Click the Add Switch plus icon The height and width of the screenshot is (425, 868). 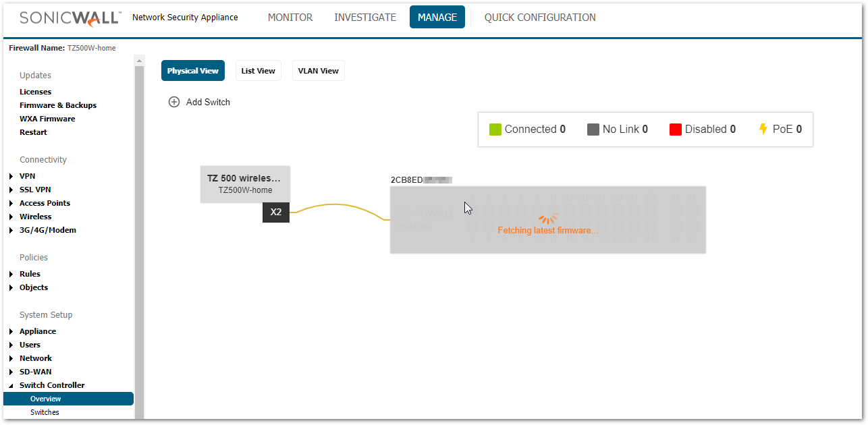click(x=174, y=102)
